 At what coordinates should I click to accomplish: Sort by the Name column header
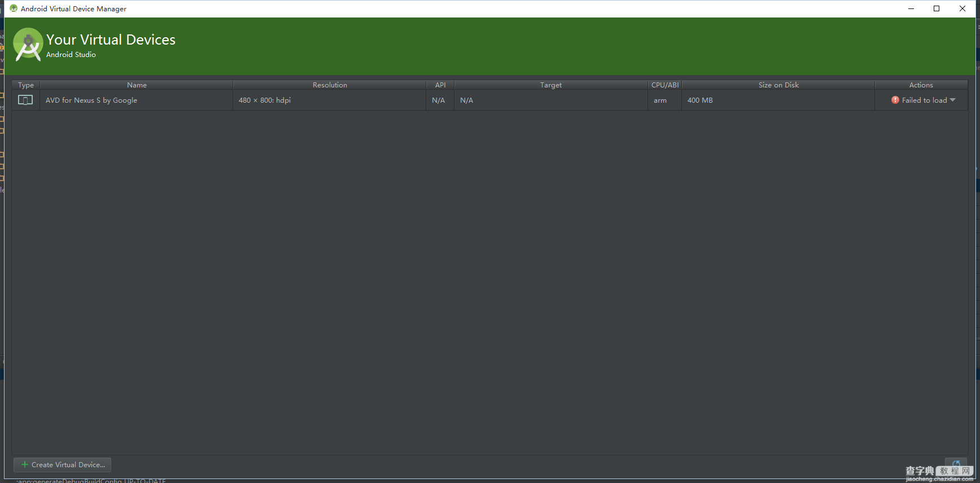[137, 85]
